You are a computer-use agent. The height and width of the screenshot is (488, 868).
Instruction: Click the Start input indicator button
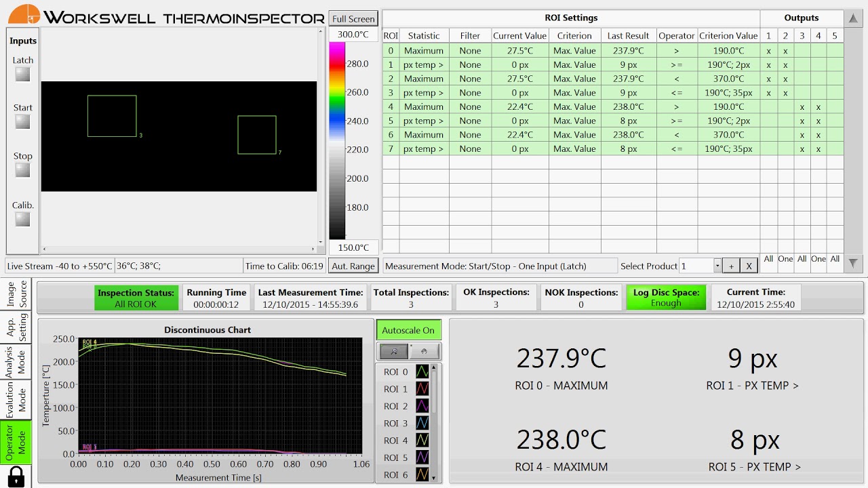pos(23,122)
